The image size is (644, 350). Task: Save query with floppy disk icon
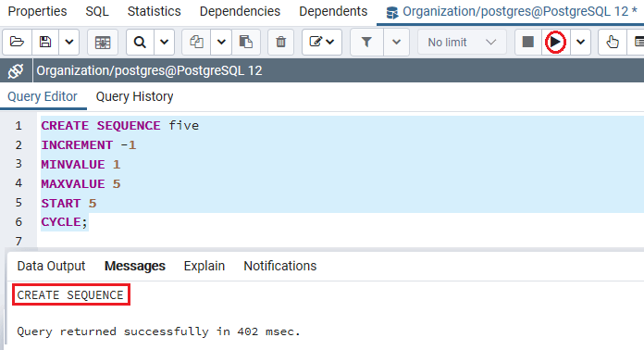click(x=45, y=42)
